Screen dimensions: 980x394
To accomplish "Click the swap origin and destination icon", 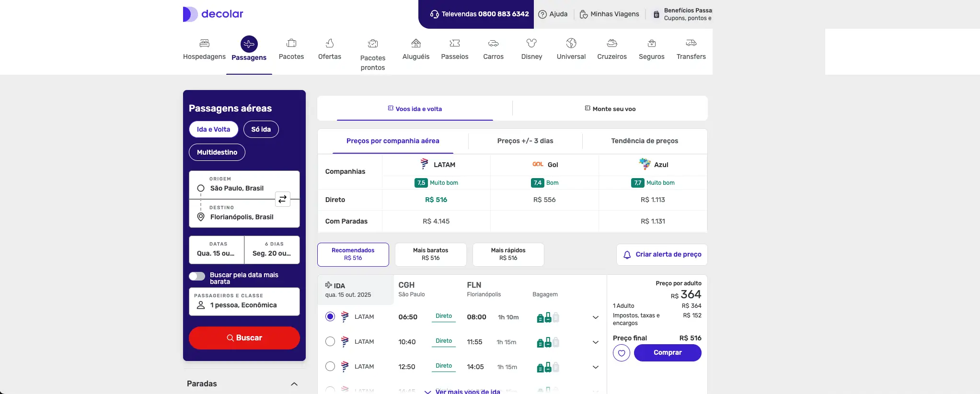I will [x=282, y=199].
